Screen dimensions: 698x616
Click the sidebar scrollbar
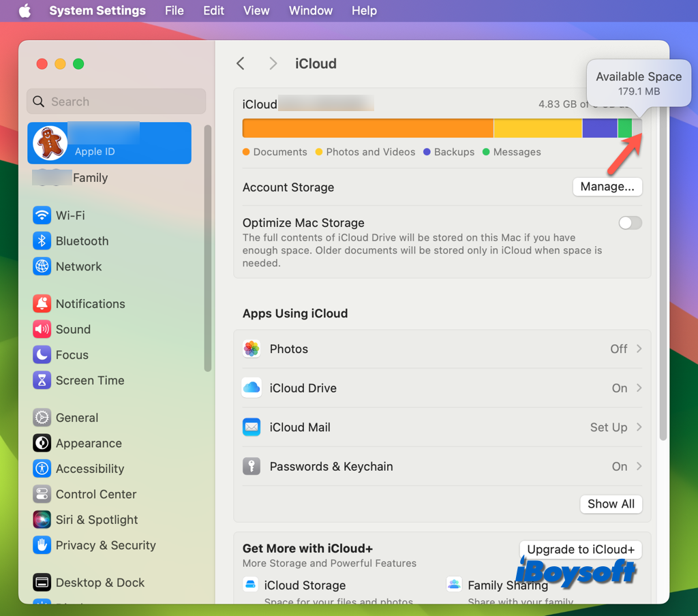point(207,248)
